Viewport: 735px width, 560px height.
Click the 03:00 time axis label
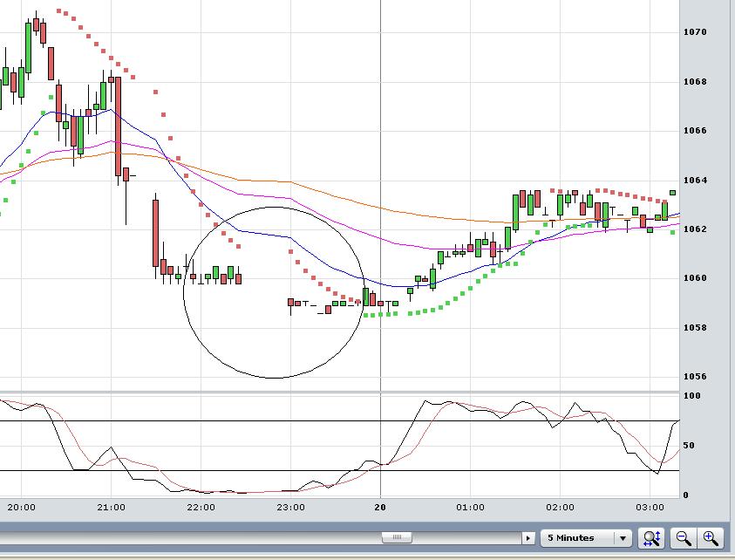coord(650,507)
